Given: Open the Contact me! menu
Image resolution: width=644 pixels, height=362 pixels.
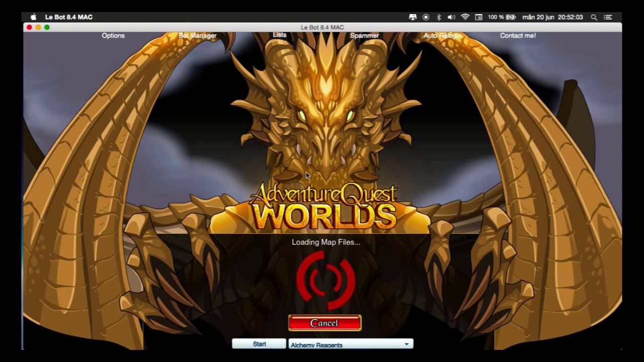Looking at the screenshot, I should click(x=518, y=36).
